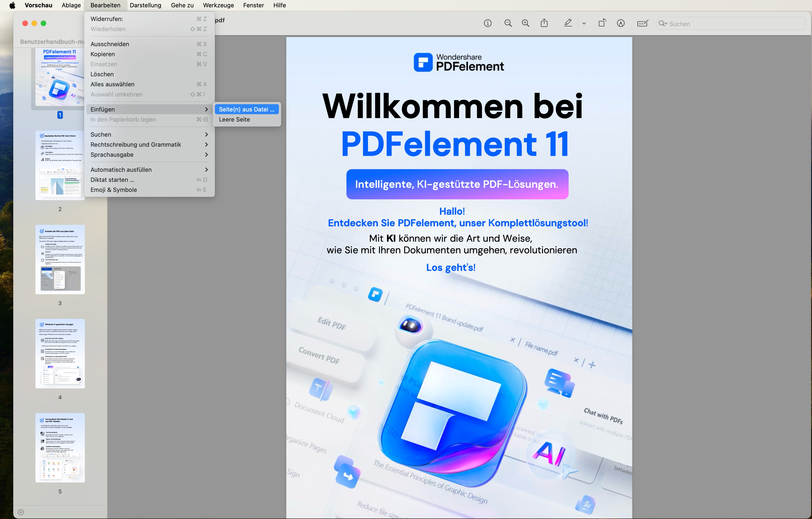Close the Vorschau window with red button

point(25,23)
